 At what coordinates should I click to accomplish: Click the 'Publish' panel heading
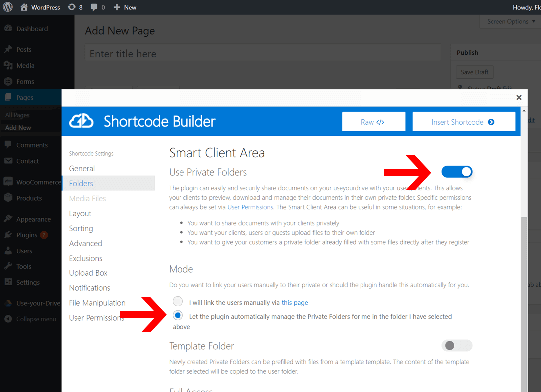(x=468, y=52)
